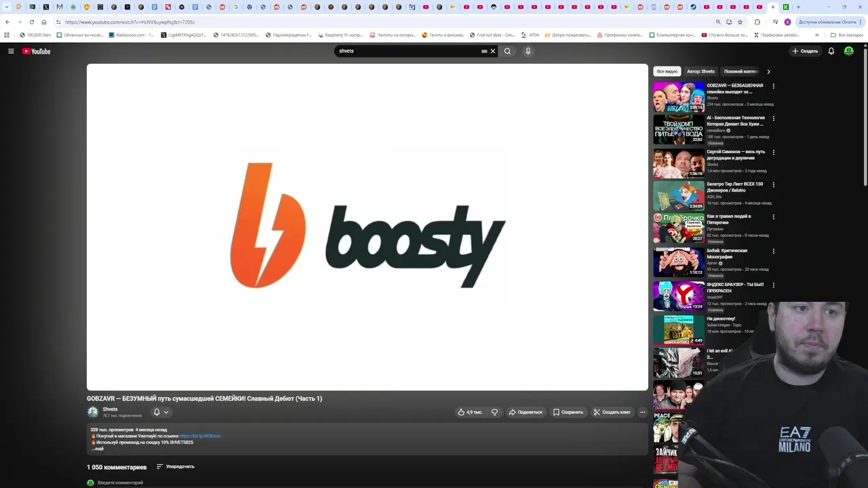
Task: Show more filter chips with the arrow
Action: coord(768,71)
